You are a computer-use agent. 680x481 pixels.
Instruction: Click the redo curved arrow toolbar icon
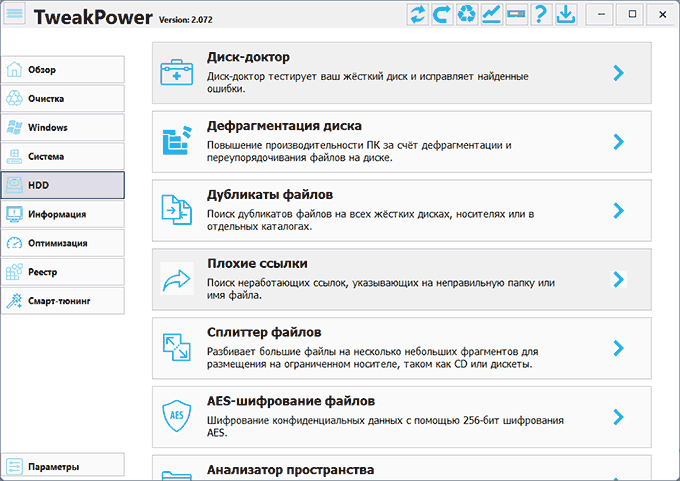coord(442,14)
